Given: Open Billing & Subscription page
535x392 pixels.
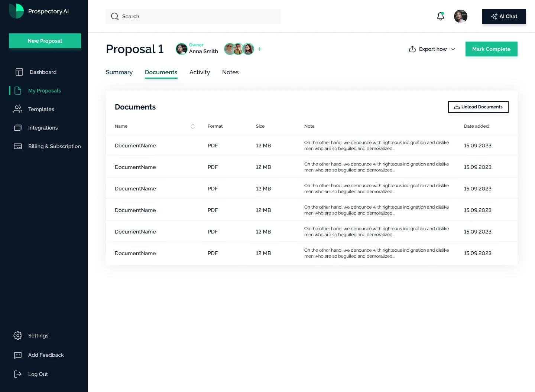Looking at the screenshot, I should (x=55, y=146).
